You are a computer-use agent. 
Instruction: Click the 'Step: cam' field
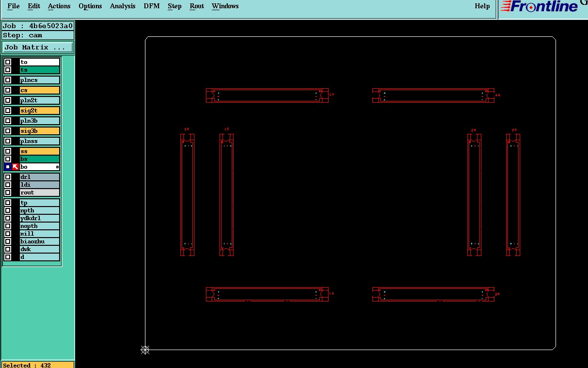coord(38,35)
